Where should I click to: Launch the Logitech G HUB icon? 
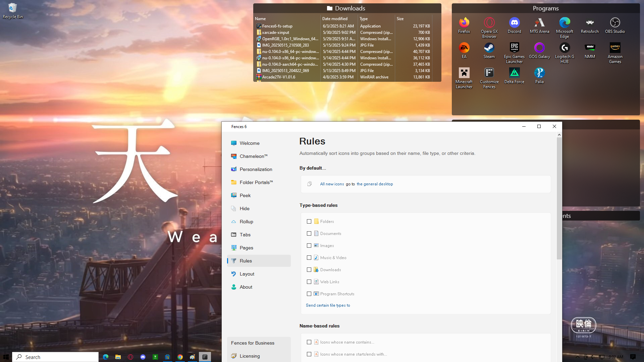click(565, 53)
